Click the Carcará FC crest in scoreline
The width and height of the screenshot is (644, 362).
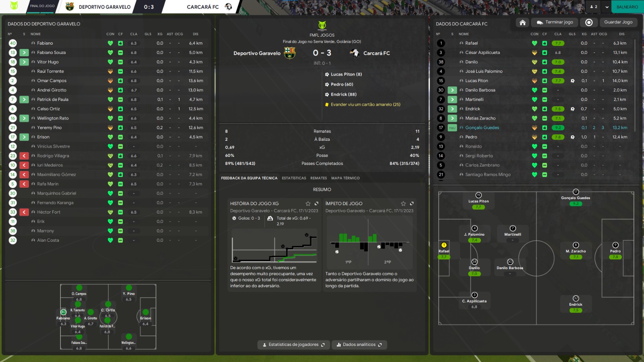(355, 53)
